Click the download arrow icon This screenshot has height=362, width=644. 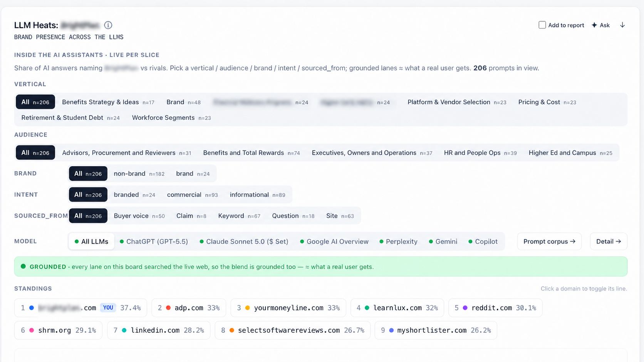(622, 25)
